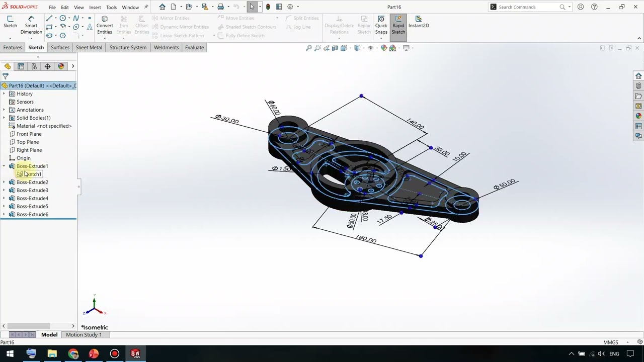The height and width of the screenshot is (362, 644).
Task: Click Convert Entities tool
Action: tap(105, 25)
